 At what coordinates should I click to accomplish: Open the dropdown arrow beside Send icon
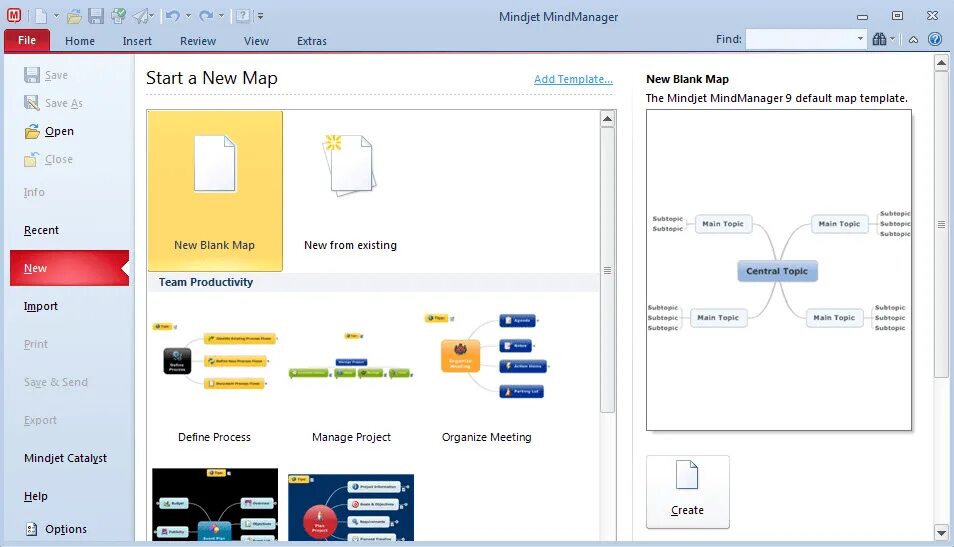[151, 16]
